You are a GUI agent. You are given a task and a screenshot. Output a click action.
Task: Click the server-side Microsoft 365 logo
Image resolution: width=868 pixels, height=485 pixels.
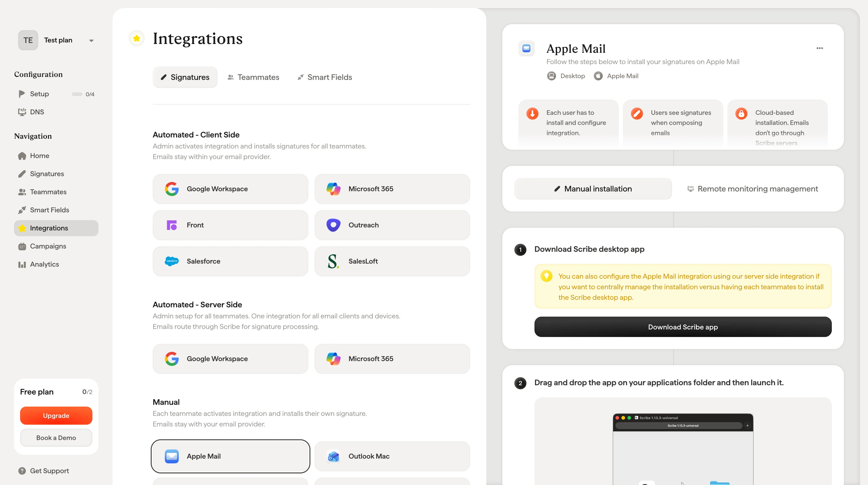(333, 359)
